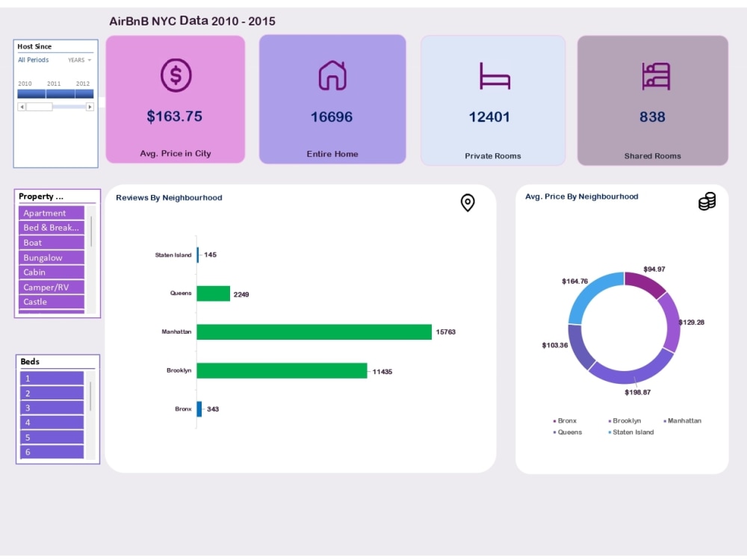Select the Manhattan bar in Reviews chart
The height and width of the screenshot is (560, 747).
click(x=314, y=332)
